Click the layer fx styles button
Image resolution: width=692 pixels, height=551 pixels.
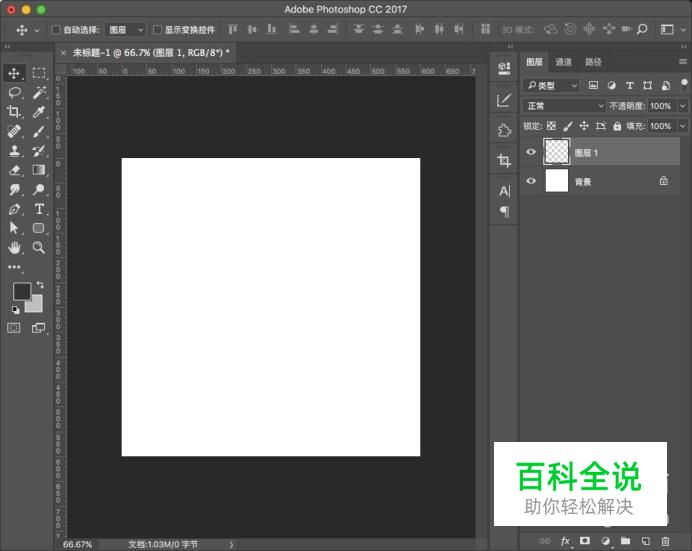565,541
